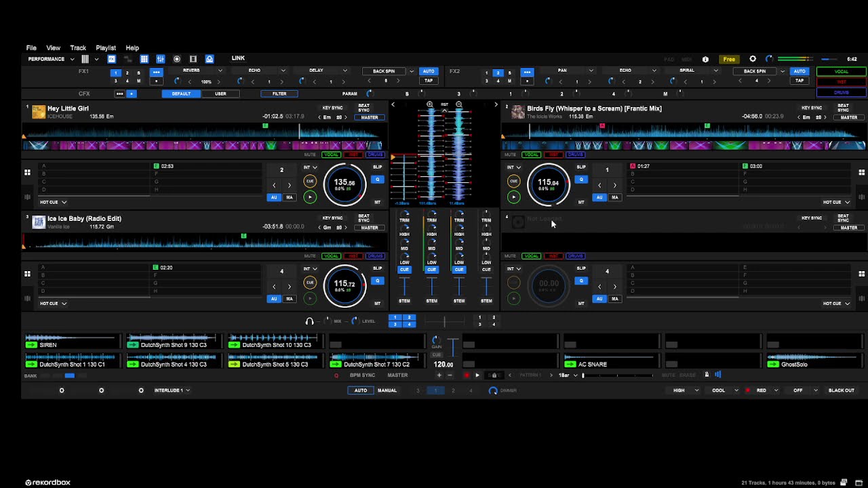Open the info icon beside Free badge
This screenshot has height=488, width=868.
705,59
